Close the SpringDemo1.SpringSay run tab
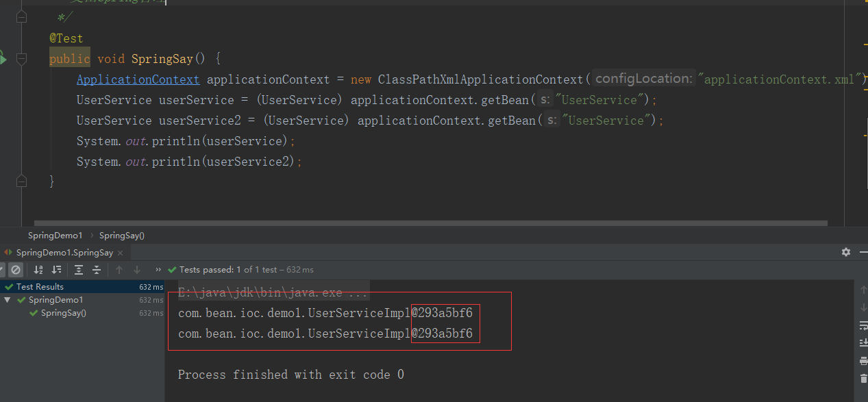868x402 pixels. click(121, 253)
